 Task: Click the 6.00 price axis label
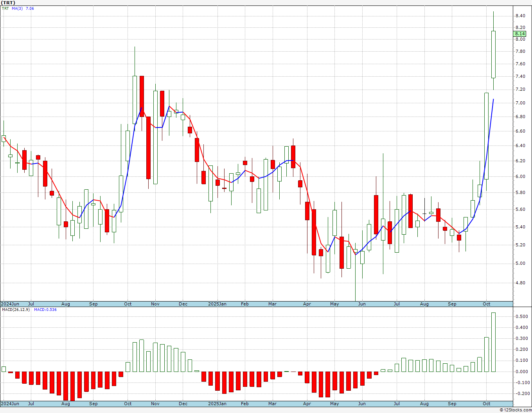coord(520,176)
